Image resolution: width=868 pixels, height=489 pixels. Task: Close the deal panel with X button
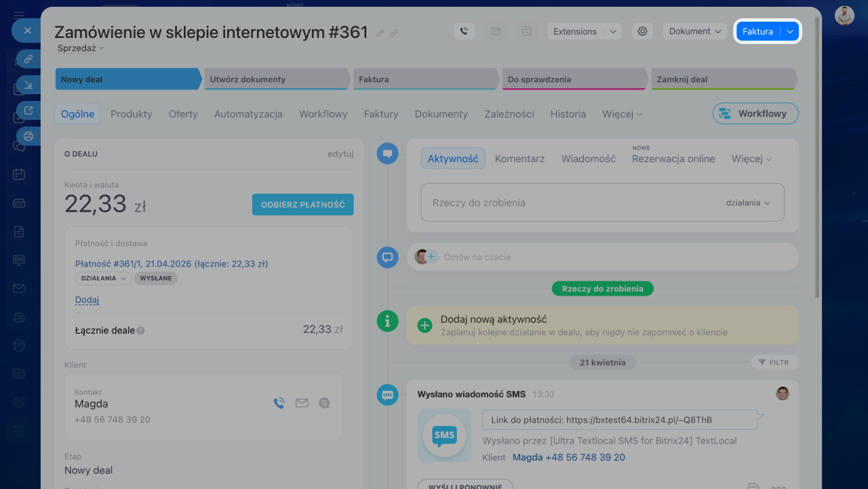(x=27, y=31)
